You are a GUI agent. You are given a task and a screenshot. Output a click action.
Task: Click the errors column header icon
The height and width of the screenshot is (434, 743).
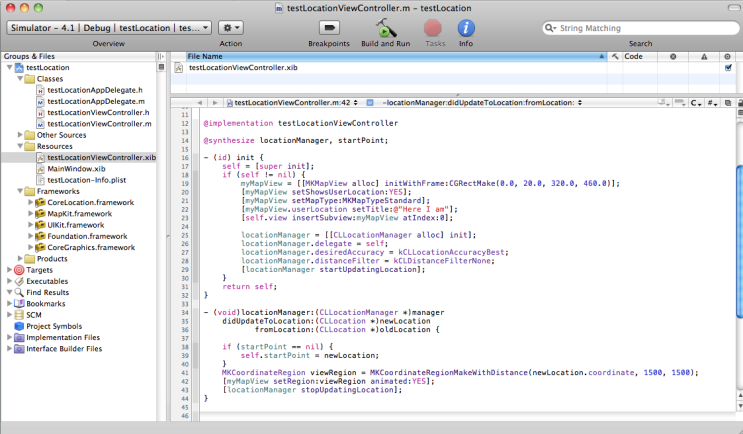(673, 56)
